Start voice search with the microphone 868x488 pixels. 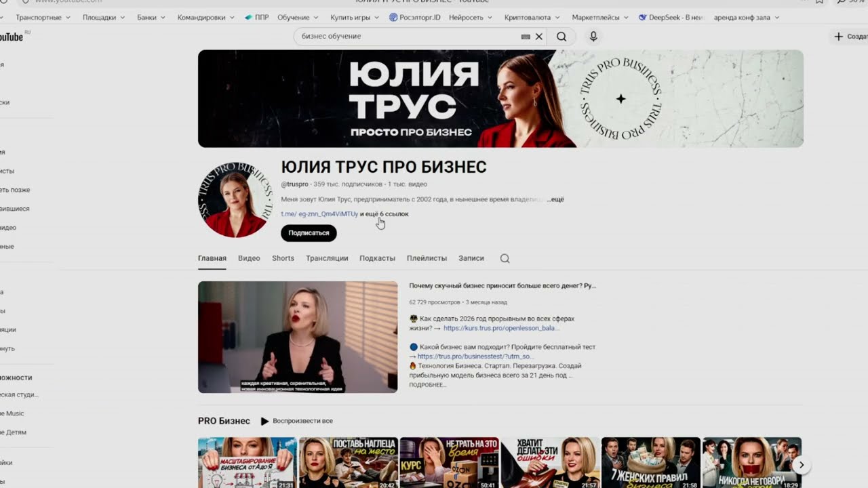(x=593, y=37)
